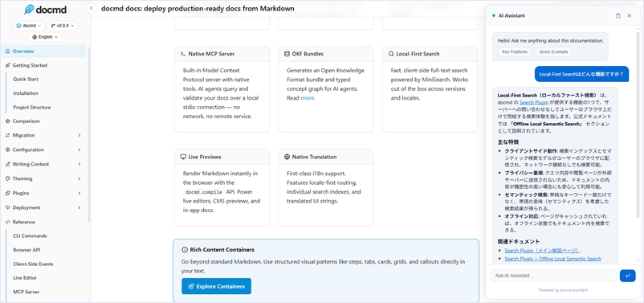Open the Client-Side Events page
Viewport: 644px width, 303px height.
[33, 264]
